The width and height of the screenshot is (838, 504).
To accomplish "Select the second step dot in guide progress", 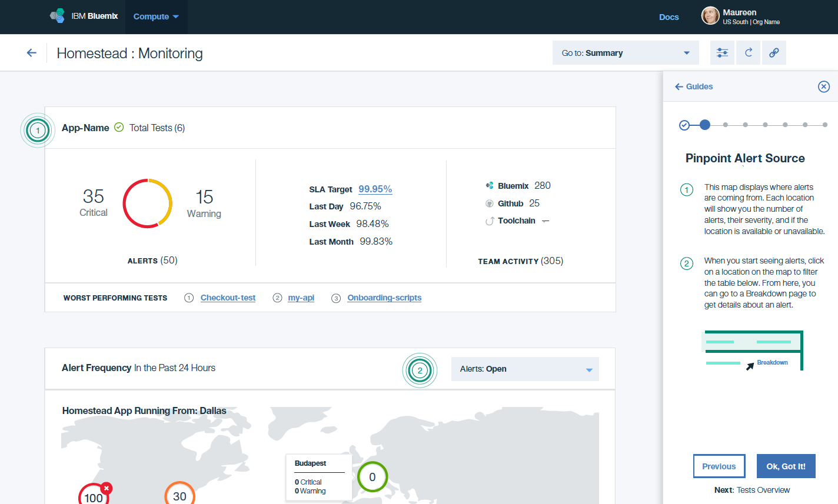I will coord(704,125).
